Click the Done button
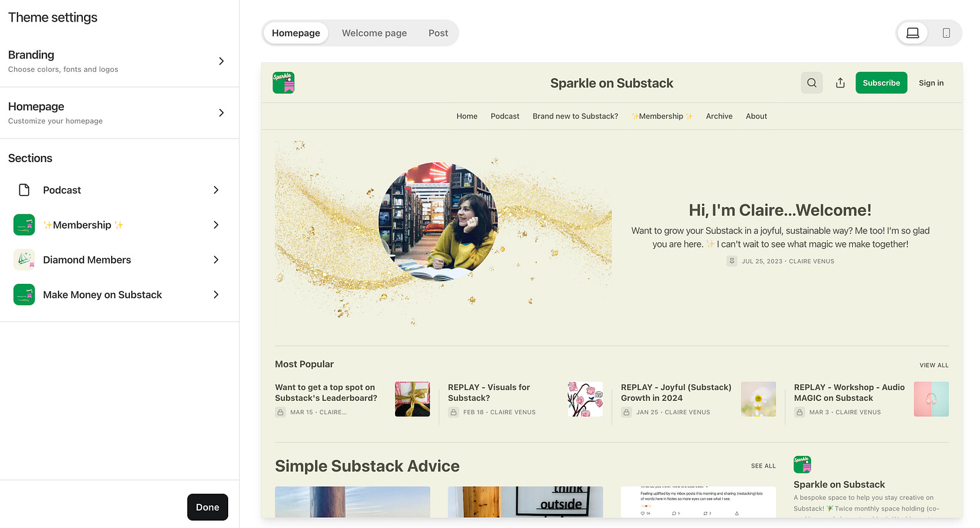This screenshot has width=980, height=528. click(207, 507)
